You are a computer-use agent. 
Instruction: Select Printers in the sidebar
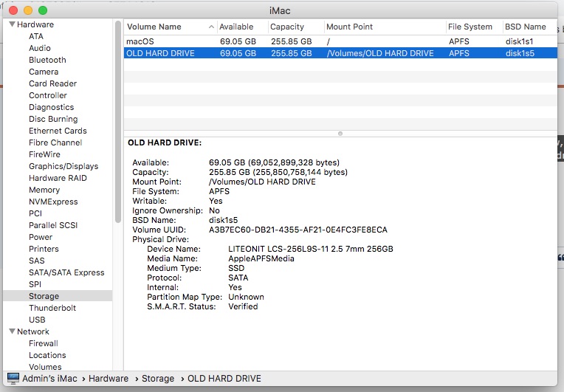coord(44,249)
